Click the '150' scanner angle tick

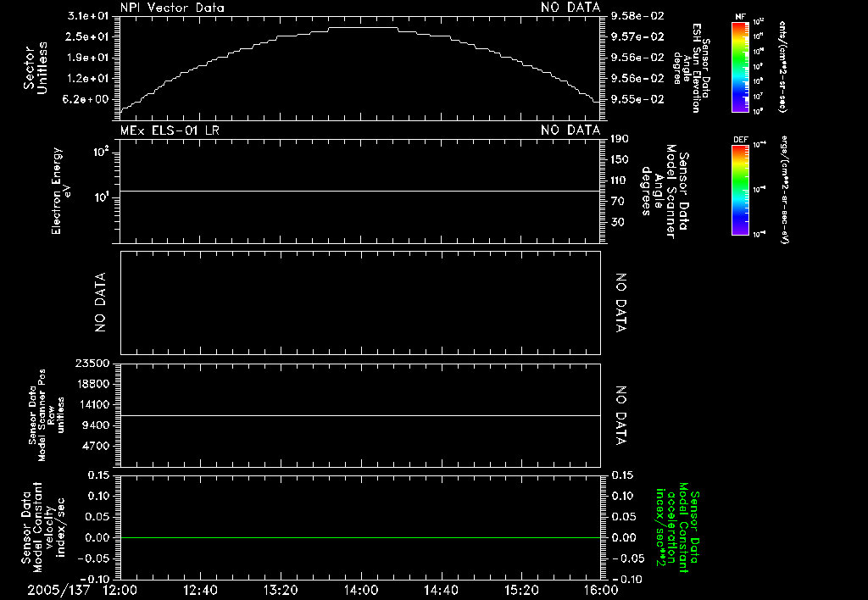tap(620, 159)
